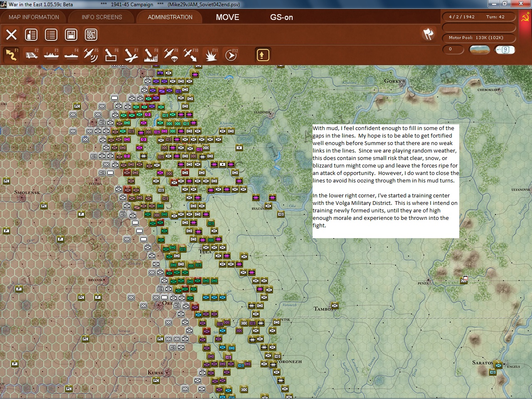Click the Soviet hammer and sickle flag
This screenshot has width=532, height=399.
(525, 18)
